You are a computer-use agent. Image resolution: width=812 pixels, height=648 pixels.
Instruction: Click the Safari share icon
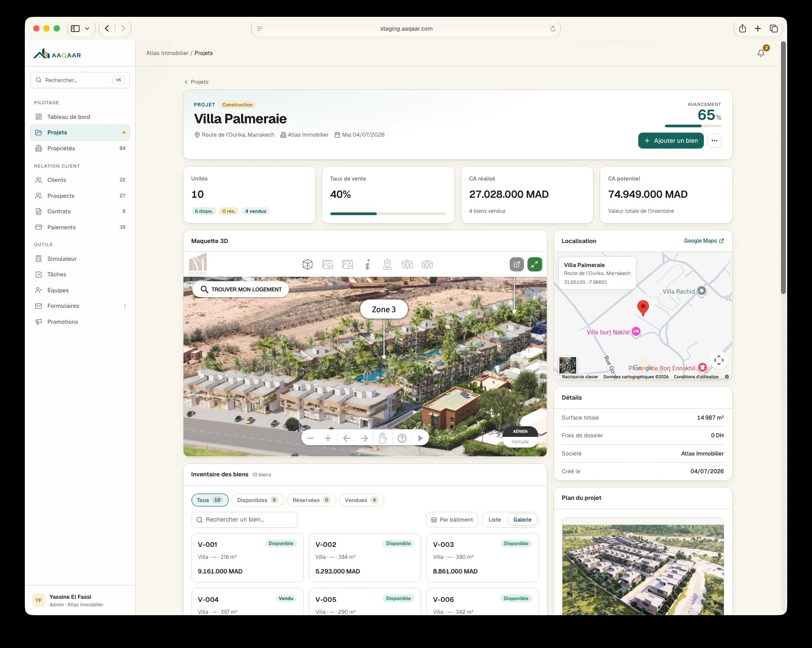[742, 28]
